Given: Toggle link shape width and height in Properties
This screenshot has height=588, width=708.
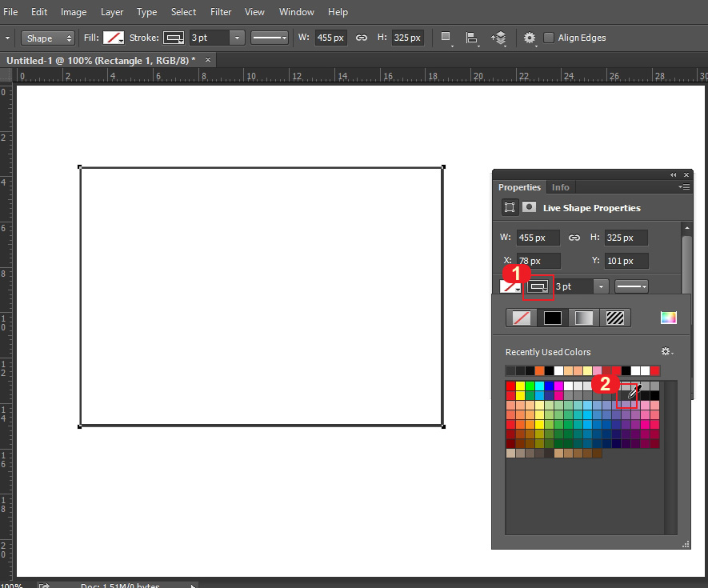Looking at the screenshot, I should 574,238.
